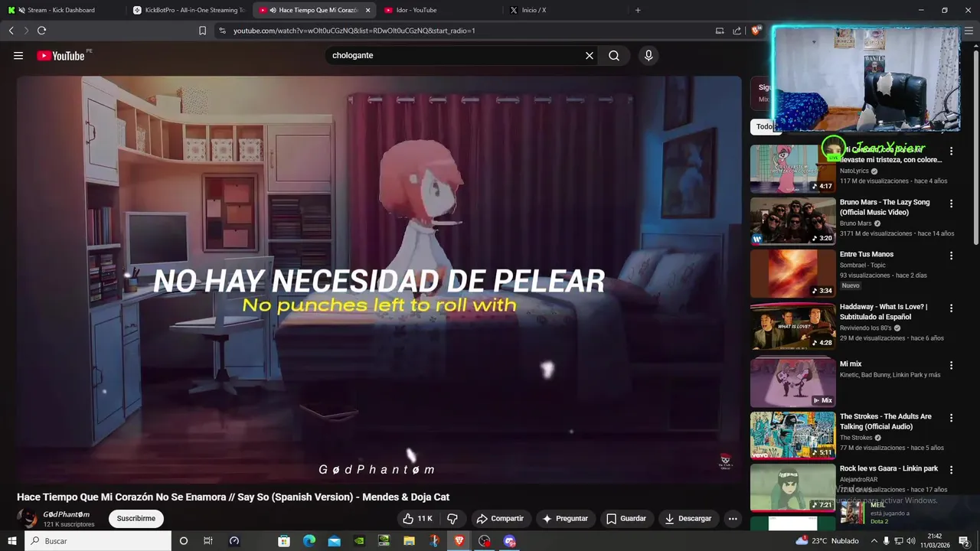Open the clock showing 21:42
This screenshot has width=980, height=551.
point(934,541)
